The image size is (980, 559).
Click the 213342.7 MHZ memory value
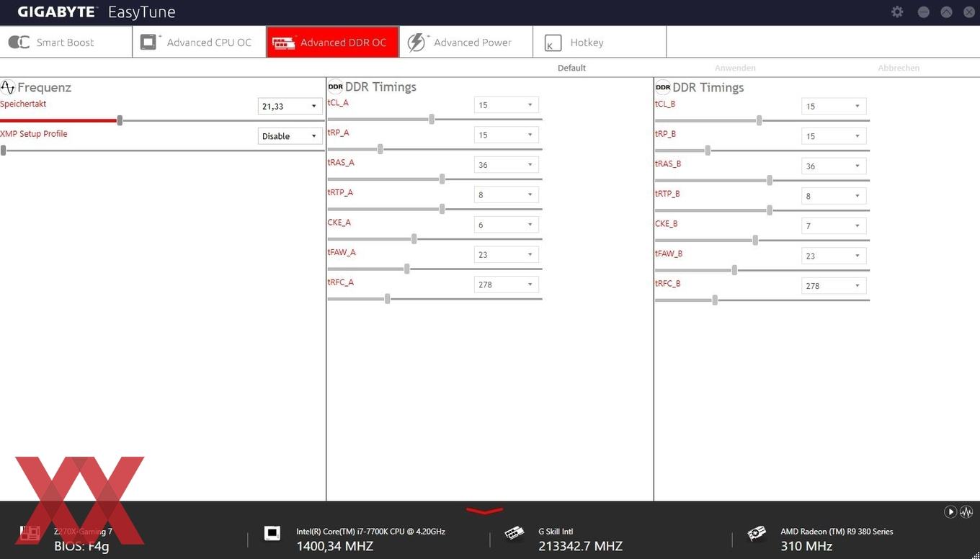click(580, 546)
